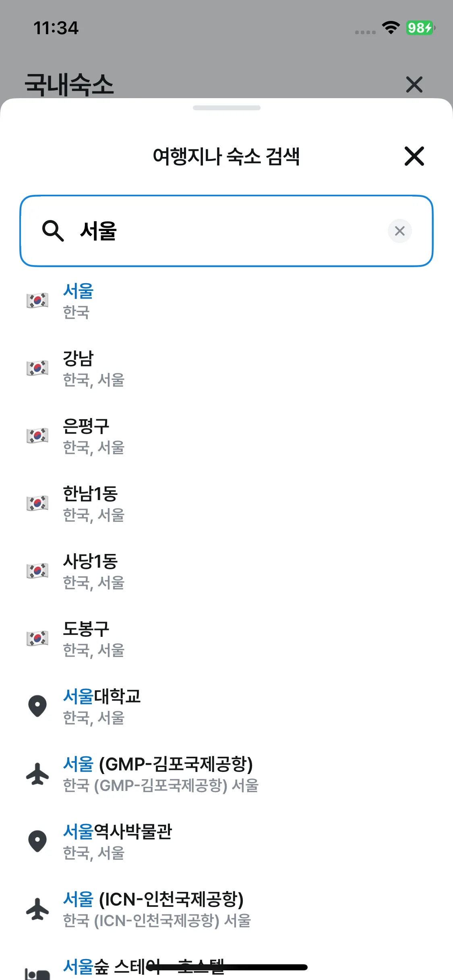Tap the hotel bed icon for 서울숲 스테이

pyautogui.click(x=37, y=974)
